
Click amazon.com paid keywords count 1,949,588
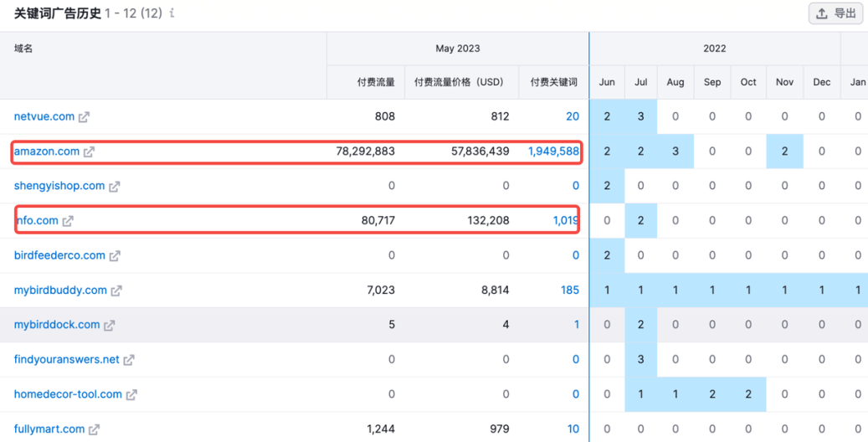(x=552, y=152)
